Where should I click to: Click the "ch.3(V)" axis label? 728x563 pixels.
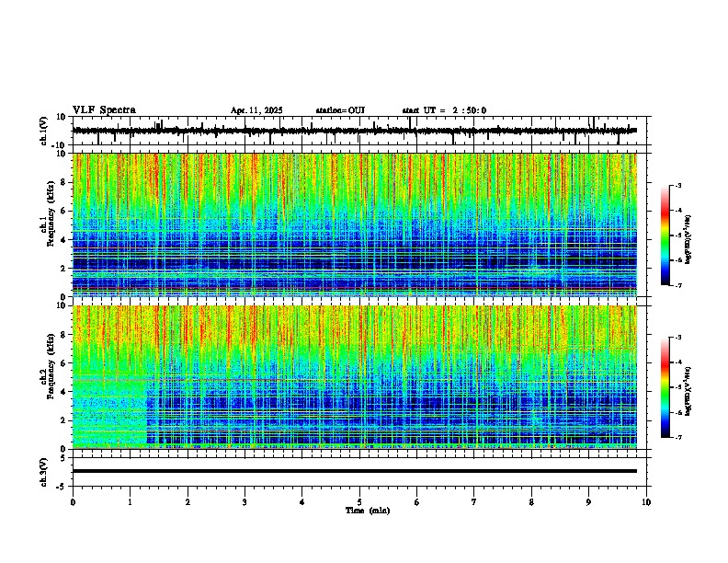(x=44, y=472)
